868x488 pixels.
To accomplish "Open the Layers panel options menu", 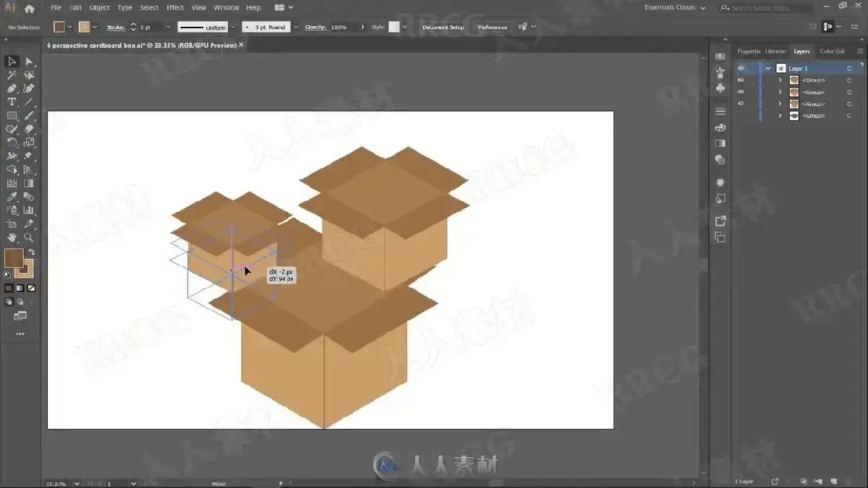I will (x=861, y=51).
